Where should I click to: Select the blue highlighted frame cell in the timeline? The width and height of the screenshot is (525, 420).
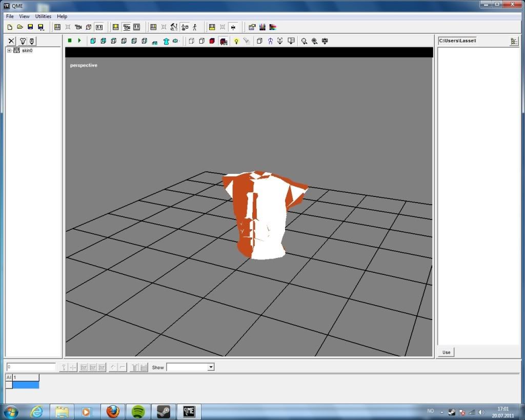[x=26, y=385]
